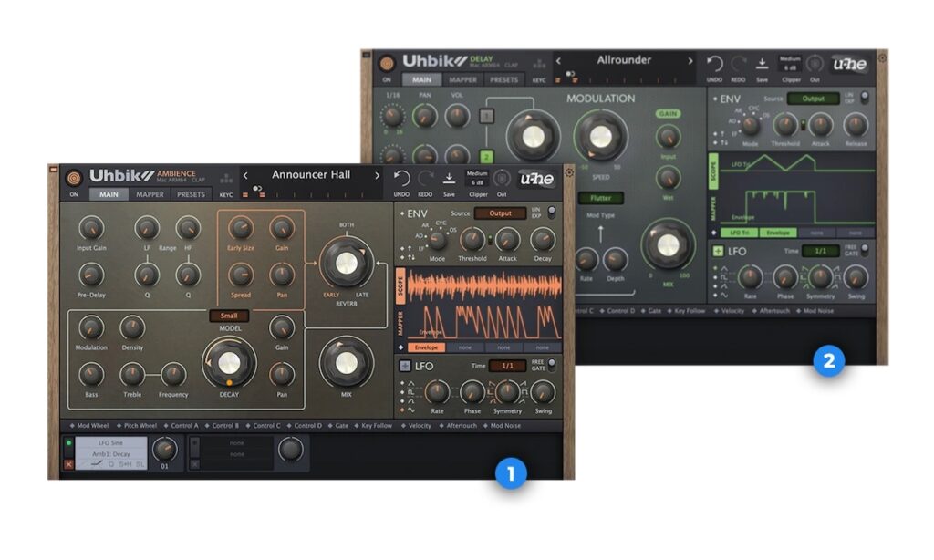The height and width of the screenshot is (560, 934).
Task: Toggle the FREE/GATE switch in Delay LFO
Action: pyautogui.click(x=865, y=251)
